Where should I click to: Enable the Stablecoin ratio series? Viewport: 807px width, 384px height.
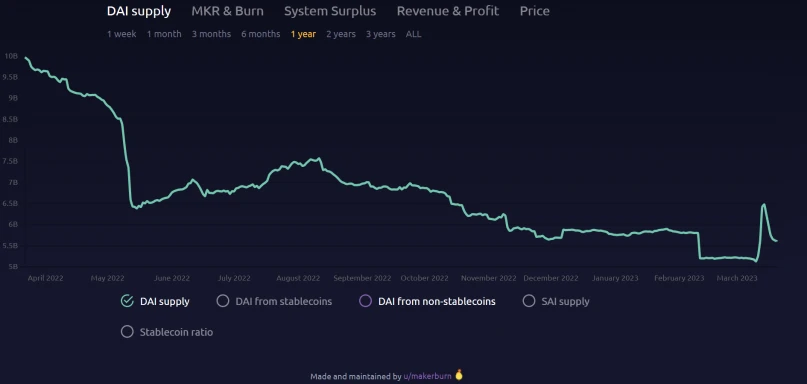click(x=127, y=332)
